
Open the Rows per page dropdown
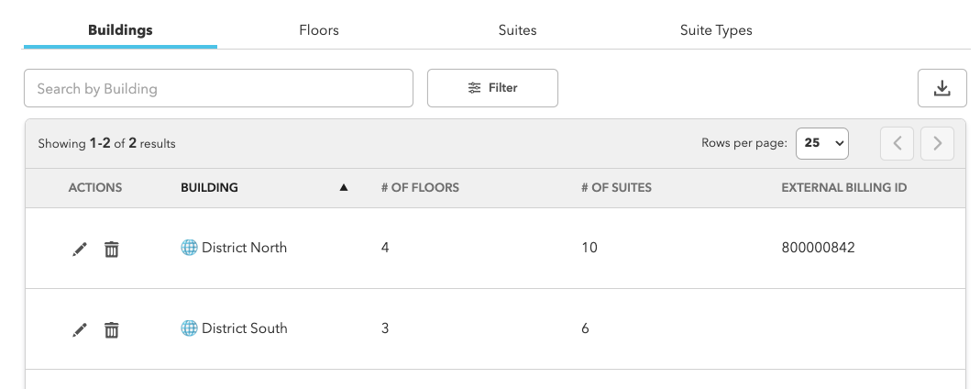click(822, 143)
